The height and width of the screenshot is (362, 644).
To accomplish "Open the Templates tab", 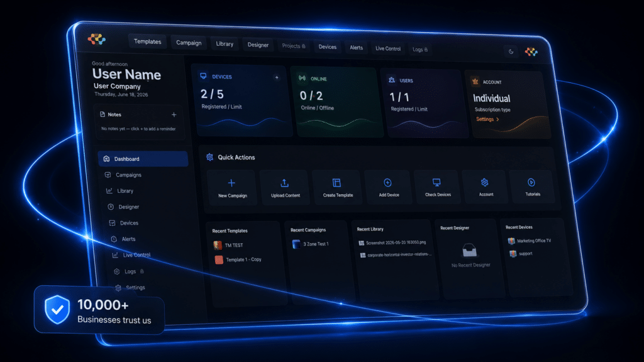I will pos(147,41).
